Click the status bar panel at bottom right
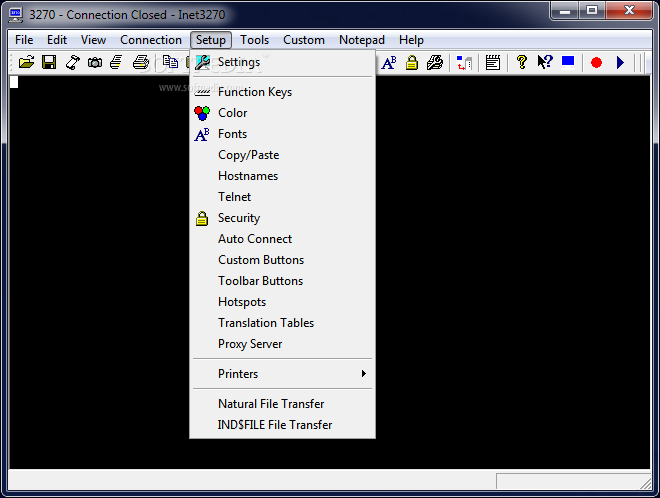 pos(572,481)
